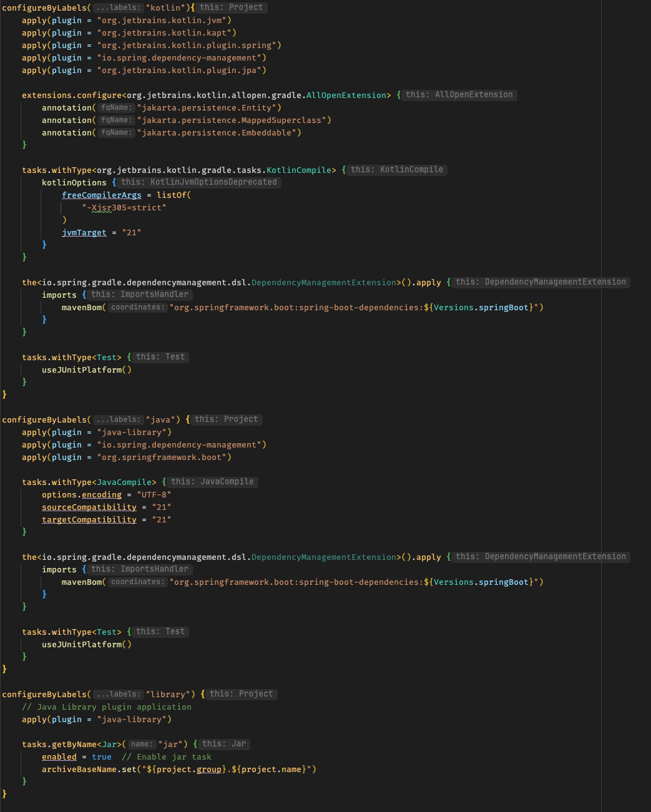Image resolution: width=651 pixels, height=812 pixels.
Task: Click the "this: AllOpenExtension" inlay hint
Action: 459,95
